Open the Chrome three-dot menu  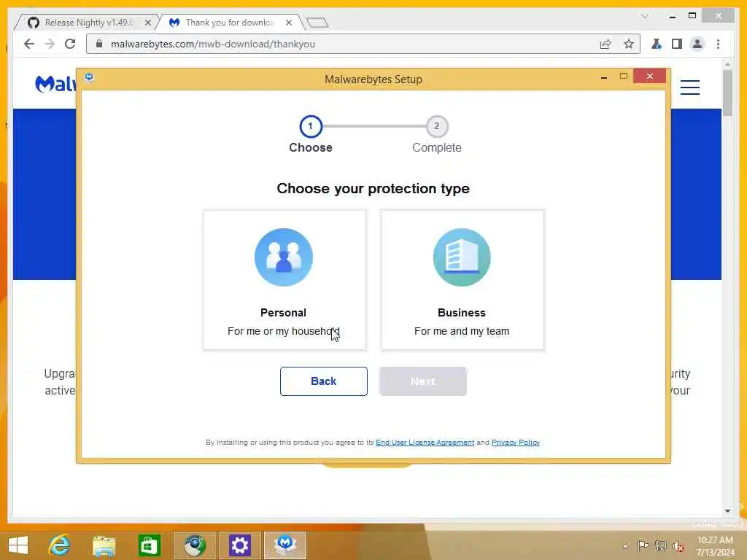(x=718, y=44)
